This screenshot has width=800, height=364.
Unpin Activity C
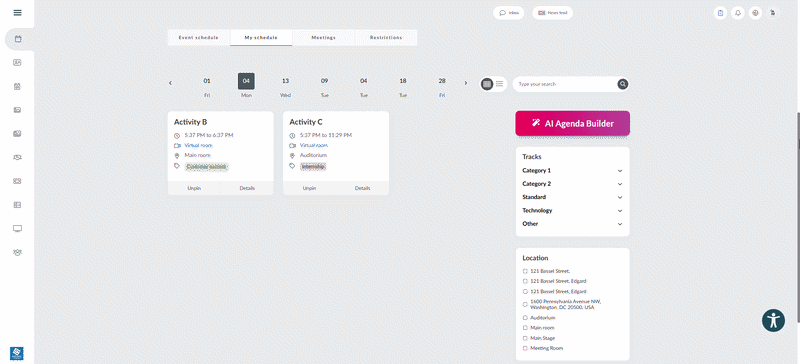tap(309, 188)
